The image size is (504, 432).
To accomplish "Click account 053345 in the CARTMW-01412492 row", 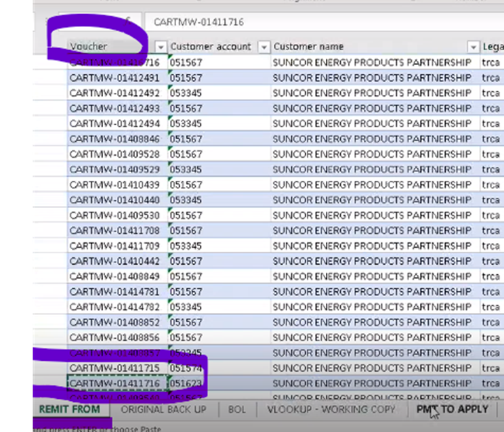I will pos(219,93).
